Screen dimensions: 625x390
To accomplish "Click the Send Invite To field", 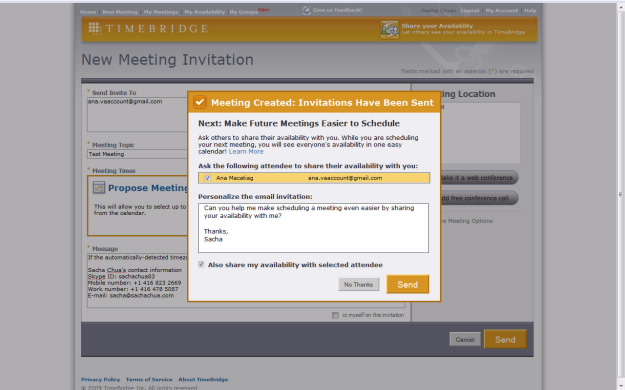I will 137,114.
